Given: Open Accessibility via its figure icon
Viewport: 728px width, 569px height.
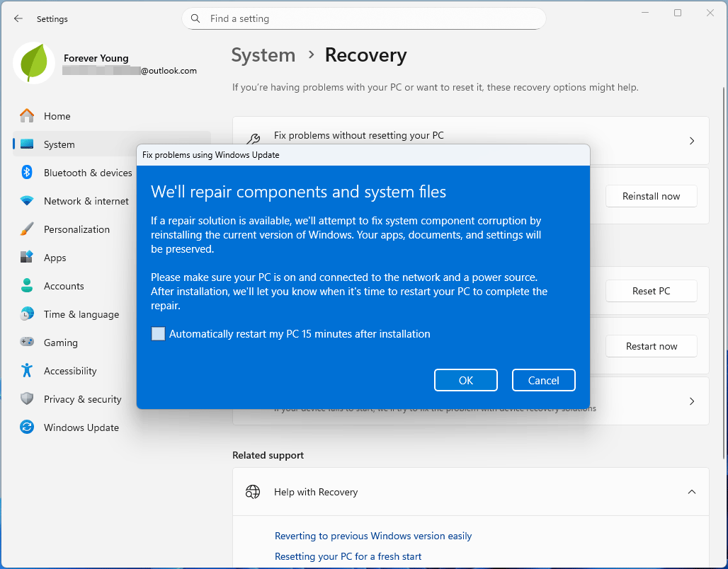Looking at the screenshot, I should 28,371.
